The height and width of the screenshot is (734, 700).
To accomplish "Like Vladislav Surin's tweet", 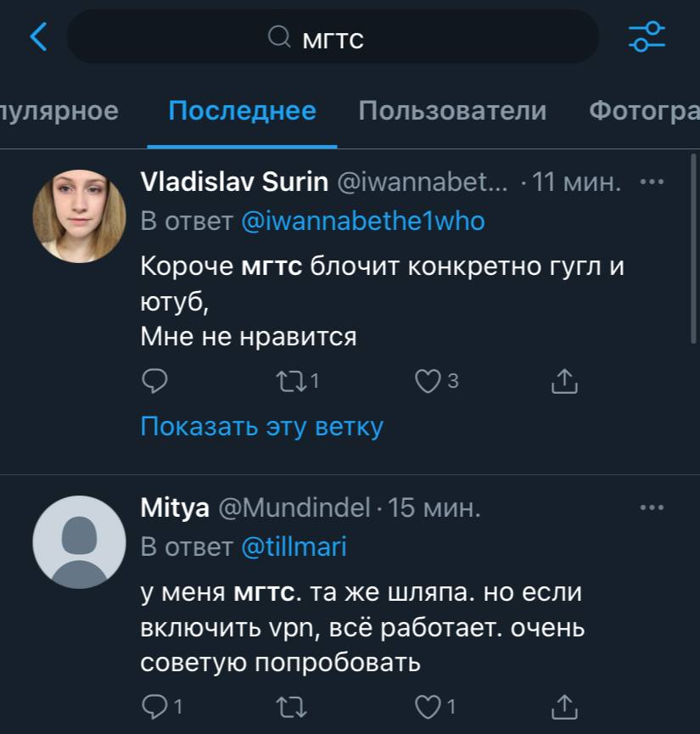I will (427, 382).
